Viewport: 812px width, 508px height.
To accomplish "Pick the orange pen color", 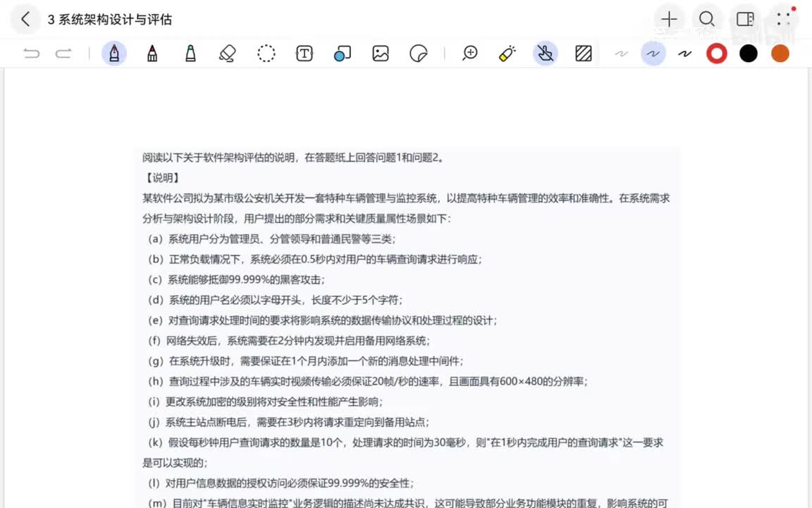I will point(780,54).
